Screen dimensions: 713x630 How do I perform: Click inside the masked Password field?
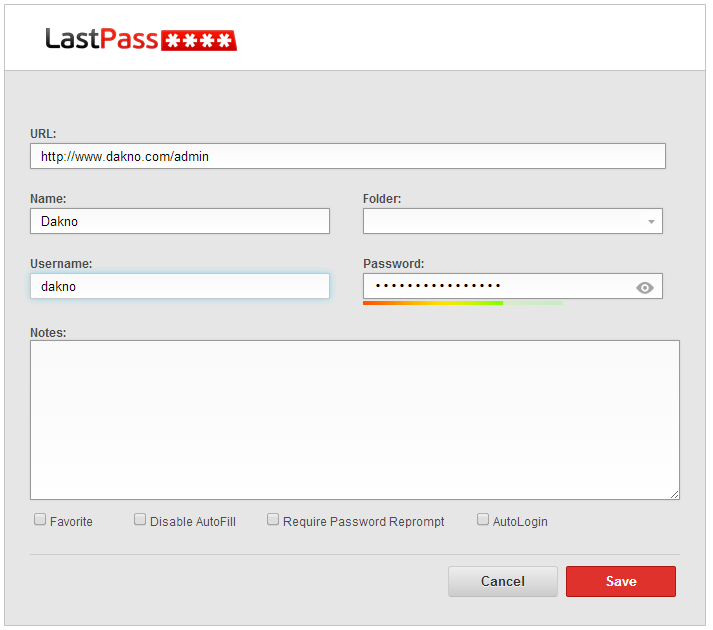point(512,286)
